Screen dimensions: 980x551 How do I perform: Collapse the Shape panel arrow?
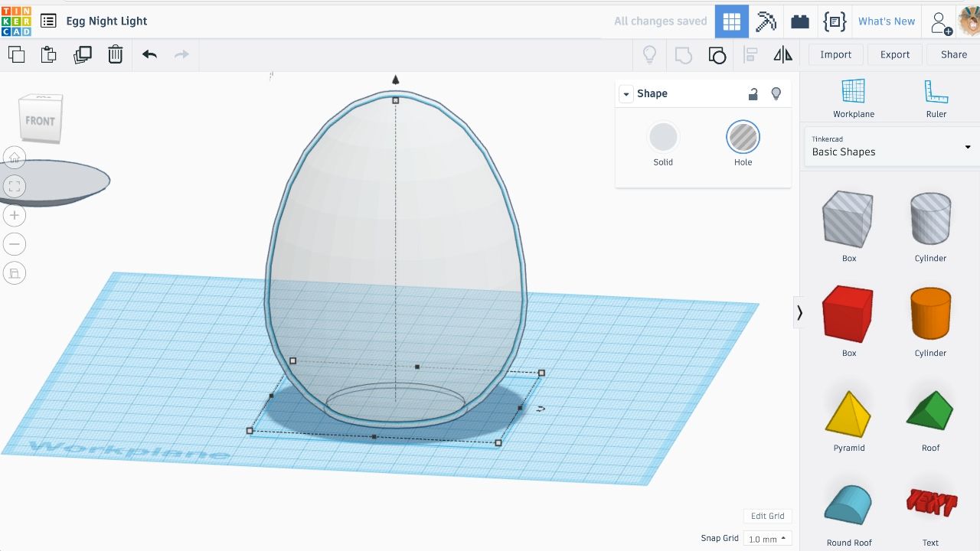tap(626, 94)
